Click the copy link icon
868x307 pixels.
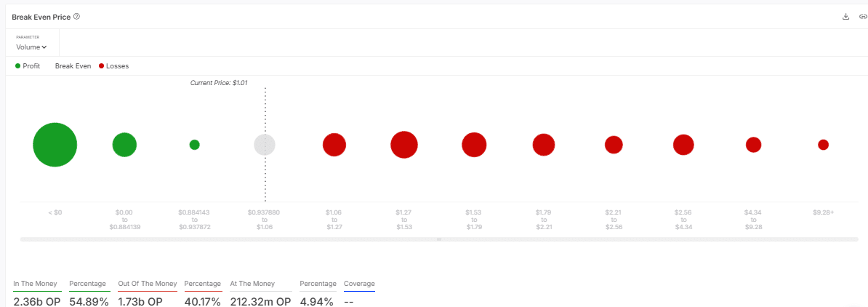(862, 17)
